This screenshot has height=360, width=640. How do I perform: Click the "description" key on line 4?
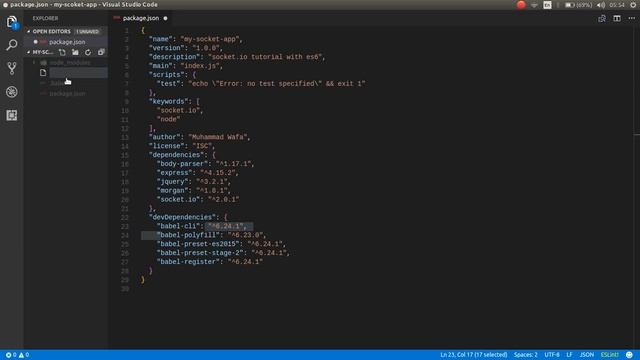coord(174,57)
